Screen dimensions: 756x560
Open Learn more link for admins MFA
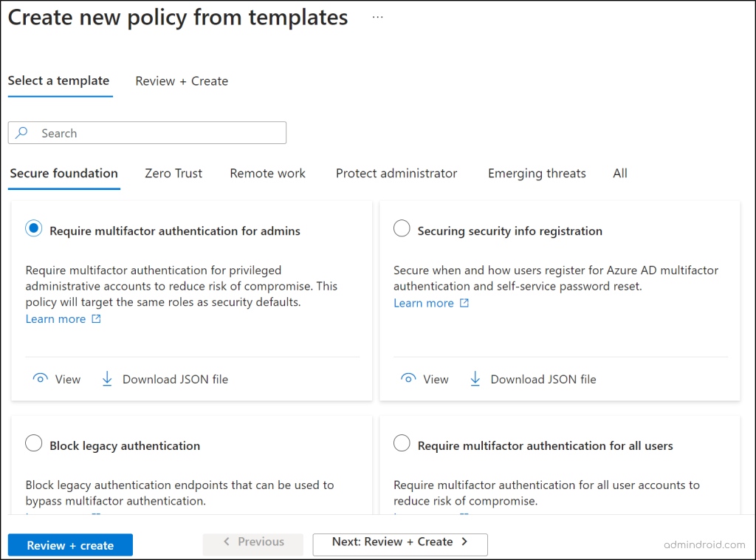point(55,319)
